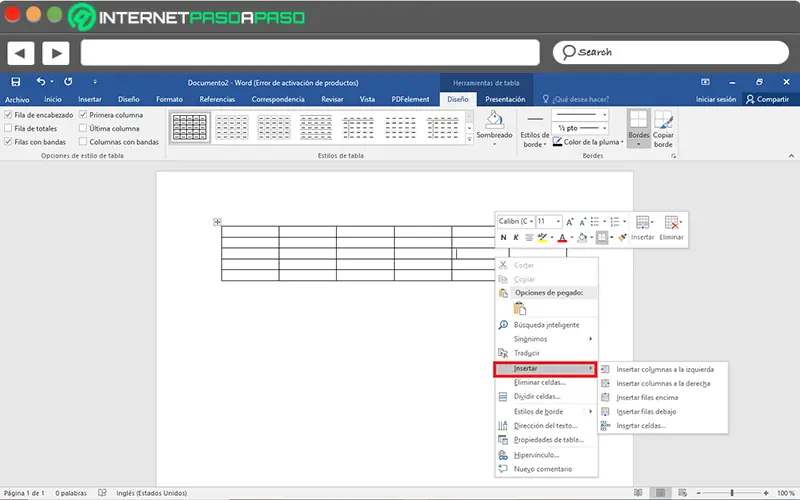
Task: Switch to the Insertar ribbon tab
Action: click(90, 99)
